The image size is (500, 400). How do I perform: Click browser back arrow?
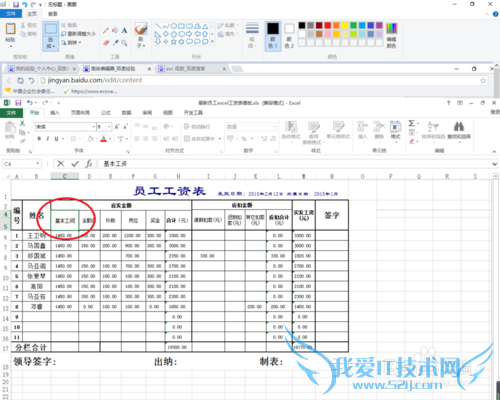[9, 80]
